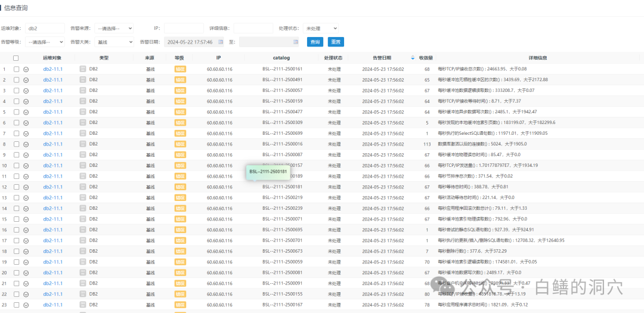
Task: Click DB2 type icon in row 15
Action: [x=82, y=219]
